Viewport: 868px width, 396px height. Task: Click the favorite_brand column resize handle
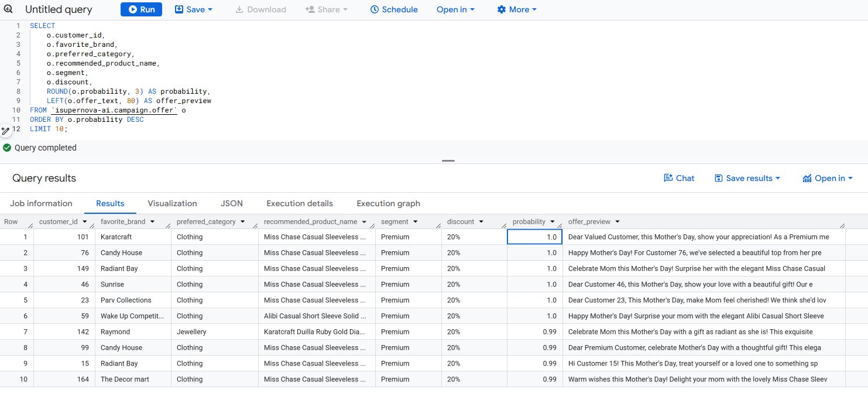point(168,226)
